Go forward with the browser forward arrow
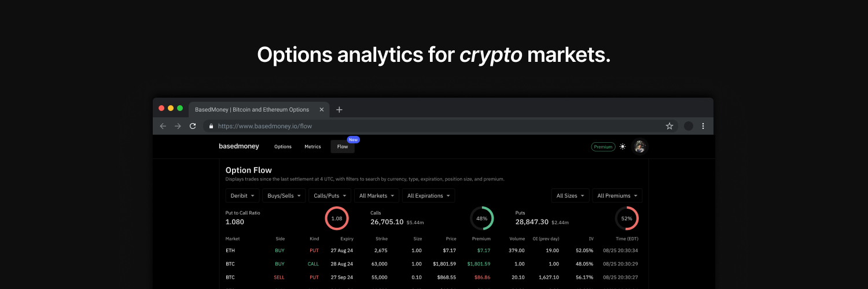This screenshot has height=289, width=868. click(178, 126)
